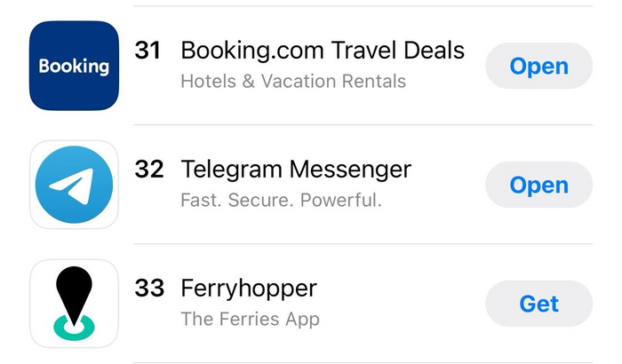Click rank number 33 beside Ferryhopper
Image resolution: width=622 pixels, height=364 pixels.
[149, 289]
